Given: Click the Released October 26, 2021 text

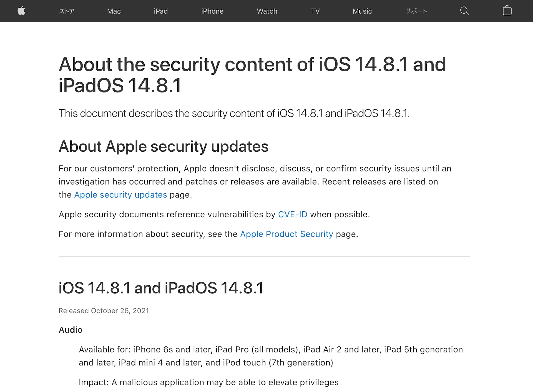Looking at the screenshot, I should click(x=104, y=311).
